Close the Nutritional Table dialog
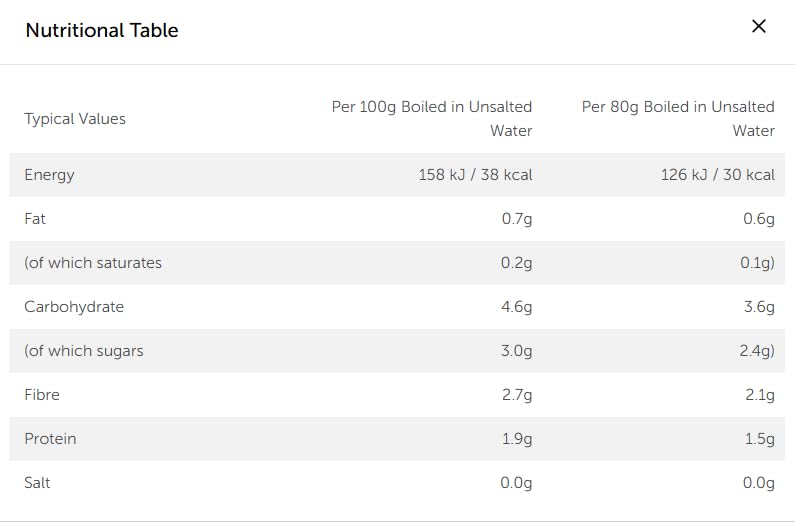This screenshot has height=522, width=795. [x=759, y=27]
